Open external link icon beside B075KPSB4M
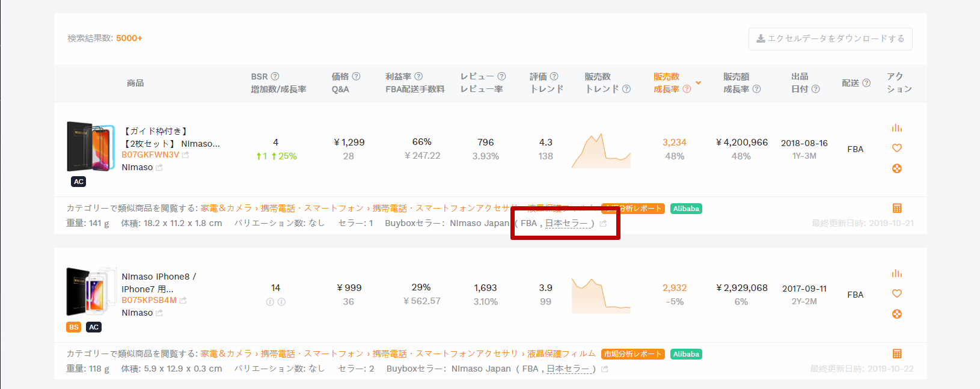This screenshot has width=980, height=389. click(x=183, y=300)
